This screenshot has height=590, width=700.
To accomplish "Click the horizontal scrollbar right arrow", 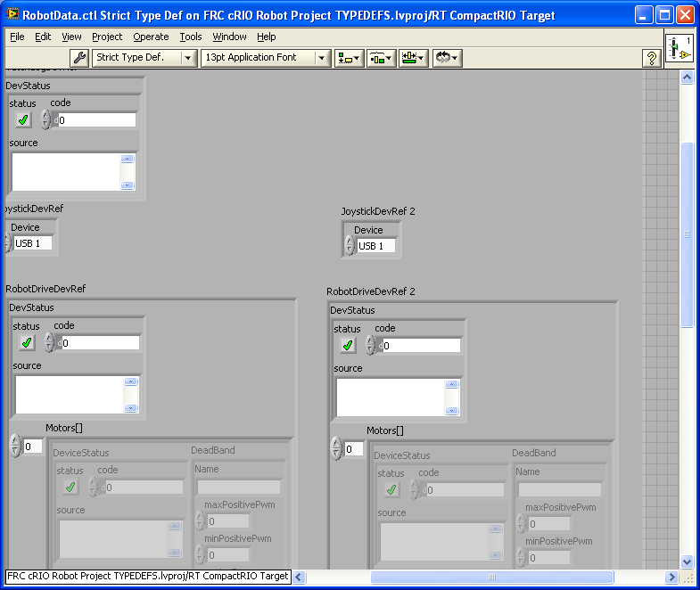I will pos(671,577).
